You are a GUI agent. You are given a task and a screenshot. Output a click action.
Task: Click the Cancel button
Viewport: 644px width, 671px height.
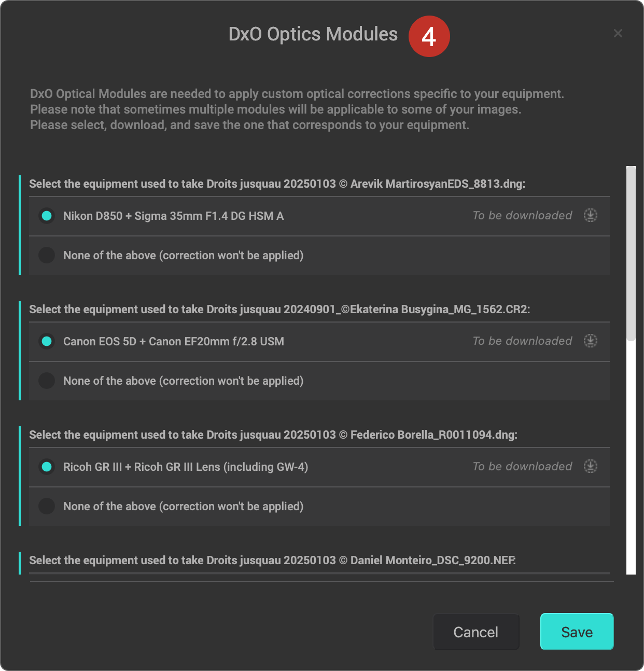click(476, 632)
